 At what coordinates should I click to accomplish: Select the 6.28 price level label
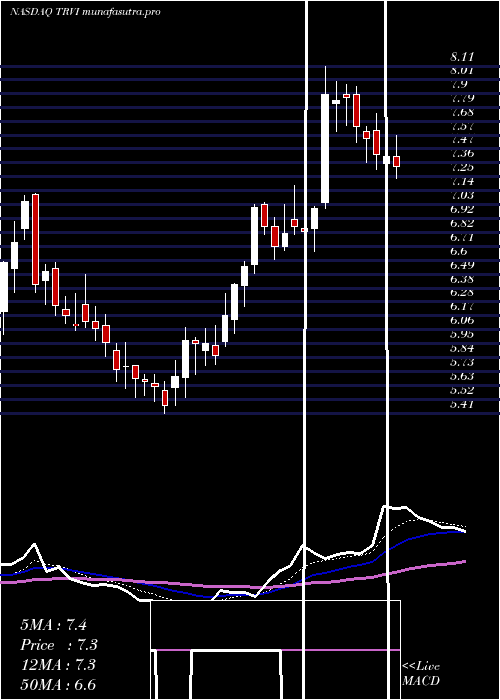[462, 292]
